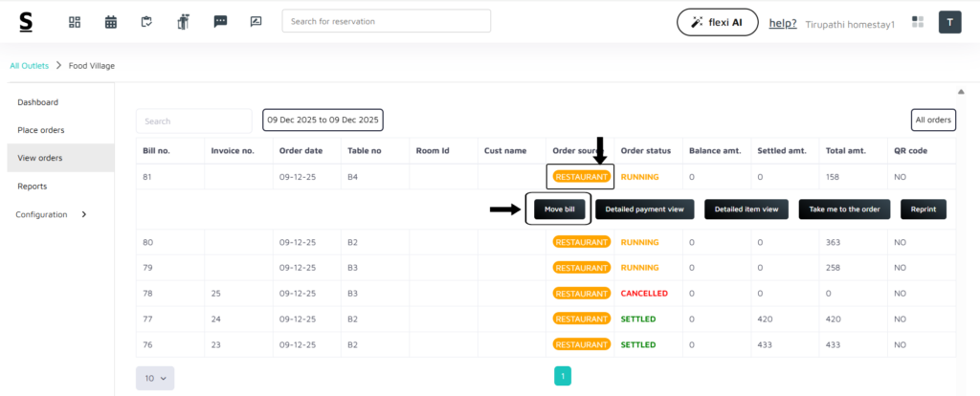Image resolution: width=980 pixels, height=396 pixels.
Task: Open the 10 rows per page dropdown
Action: [155, 378]
